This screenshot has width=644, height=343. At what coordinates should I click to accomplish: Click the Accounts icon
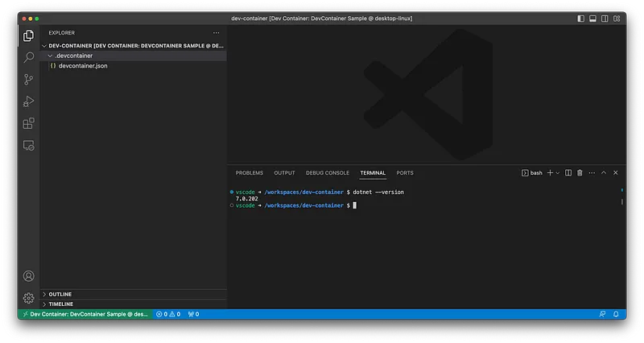click(29, 276)
